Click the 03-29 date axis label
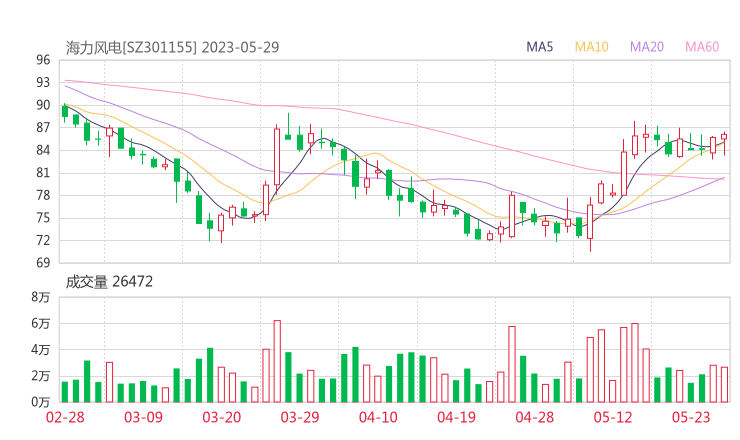 (x=300, y=417)
